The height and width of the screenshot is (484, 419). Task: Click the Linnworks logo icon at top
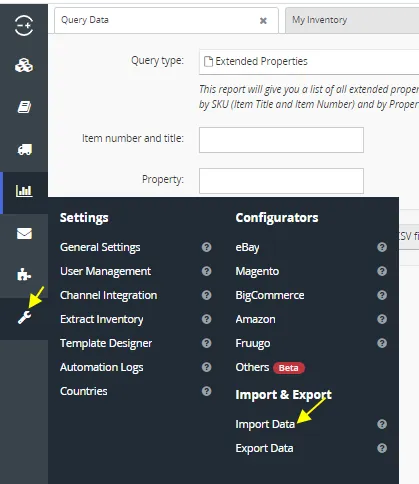(24, 25)
